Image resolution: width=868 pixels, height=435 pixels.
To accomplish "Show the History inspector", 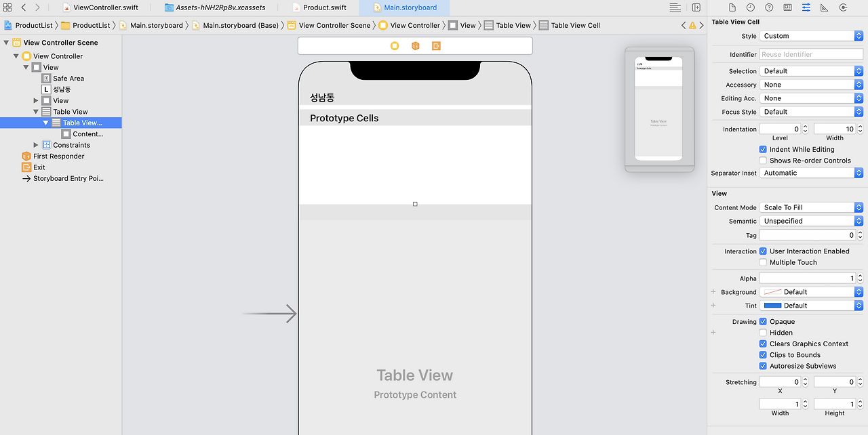I will (751, 7).
